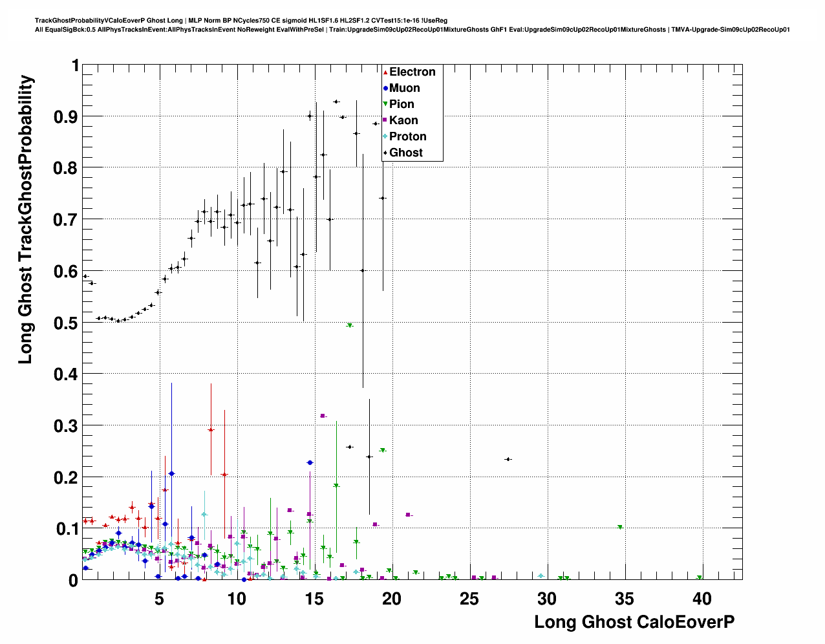Image resolution: width=825 pixels, height=644 pixels.
Task: Click the Pion green triangle legend marker
Action: coord(385,105)
